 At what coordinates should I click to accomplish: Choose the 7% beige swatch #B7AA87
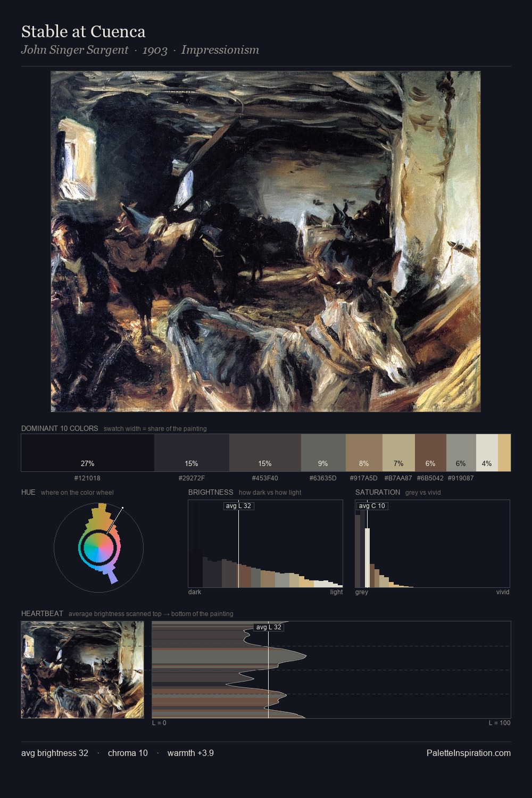click(398, 453)
